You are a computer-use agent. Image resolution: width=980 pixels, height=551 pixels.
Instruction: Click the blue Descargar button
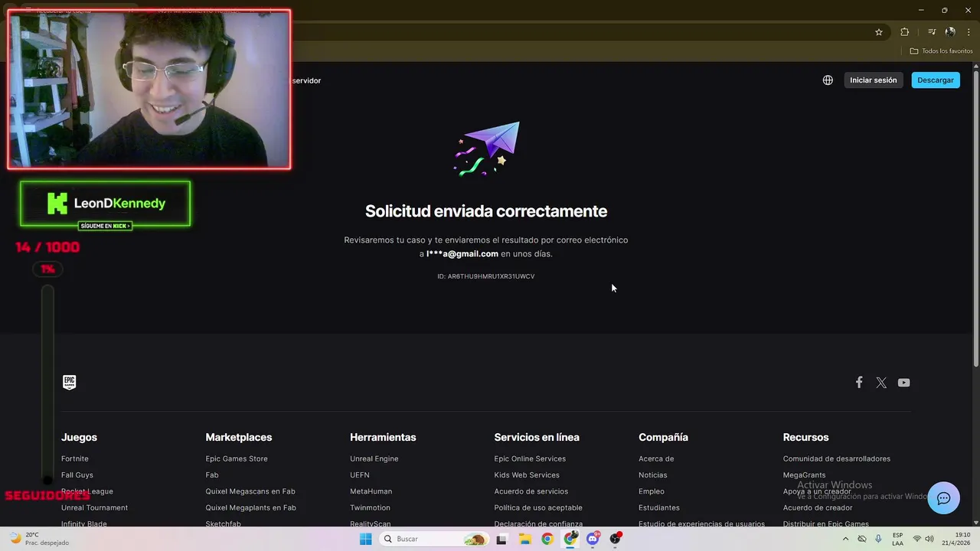coord(936,80)
